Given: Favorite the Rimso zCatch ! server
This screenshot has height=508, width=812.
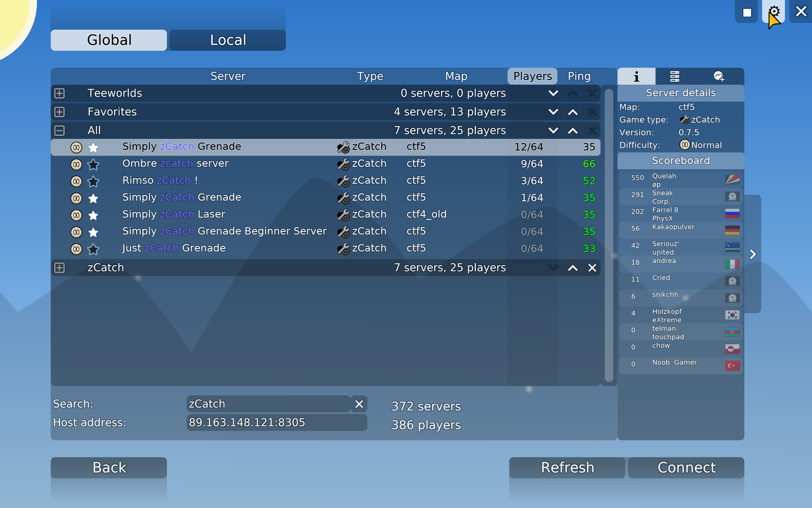Looking at the screenshot, I should 93,181.
